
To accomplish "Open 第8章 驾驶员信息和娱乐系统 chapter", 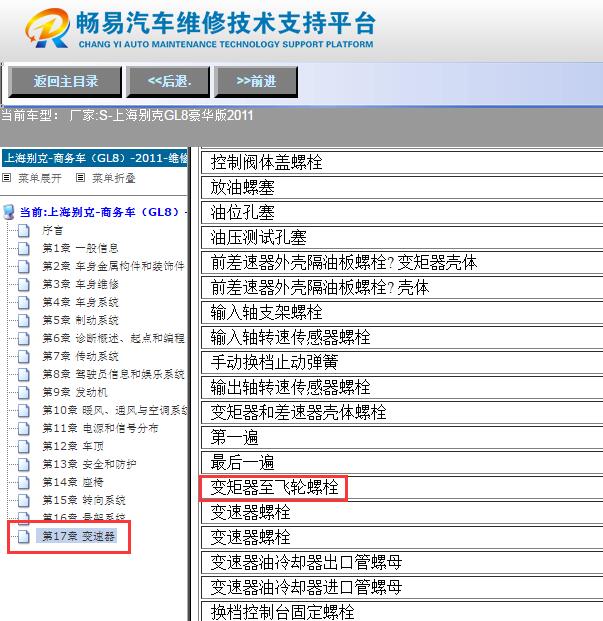I will click(113, 374).
